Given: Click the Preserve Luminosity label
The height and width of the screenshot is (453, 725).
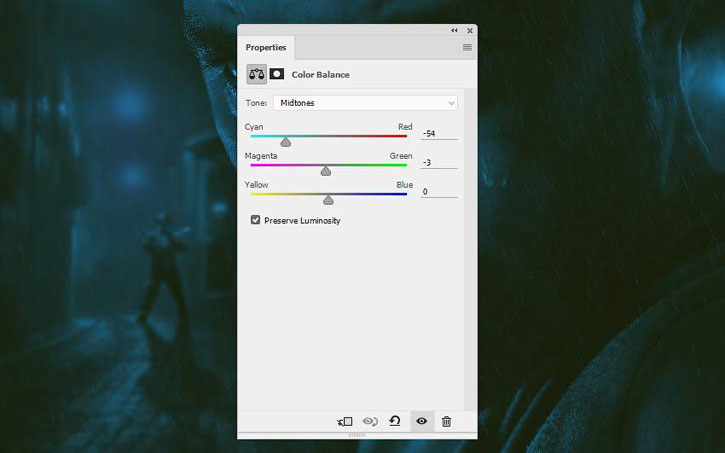Looking at the screenshot, I should (302, 220).
